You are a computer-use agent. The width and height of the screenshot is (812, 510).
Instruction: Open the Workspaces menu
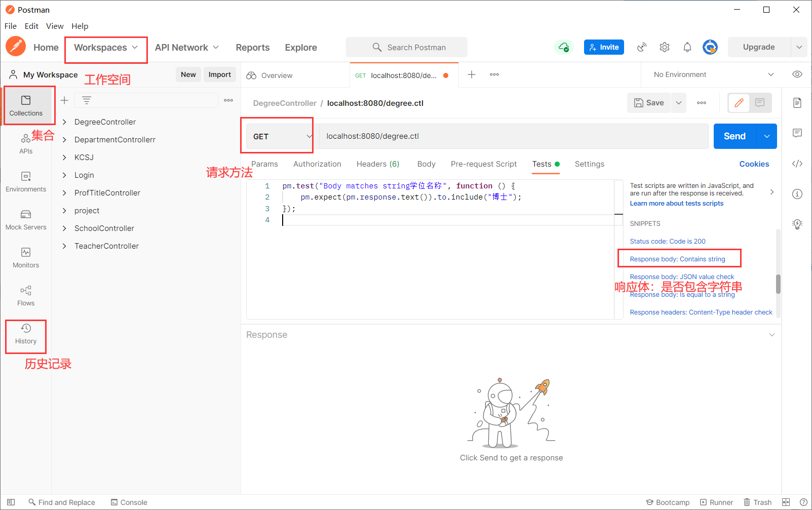pos(106,48)
